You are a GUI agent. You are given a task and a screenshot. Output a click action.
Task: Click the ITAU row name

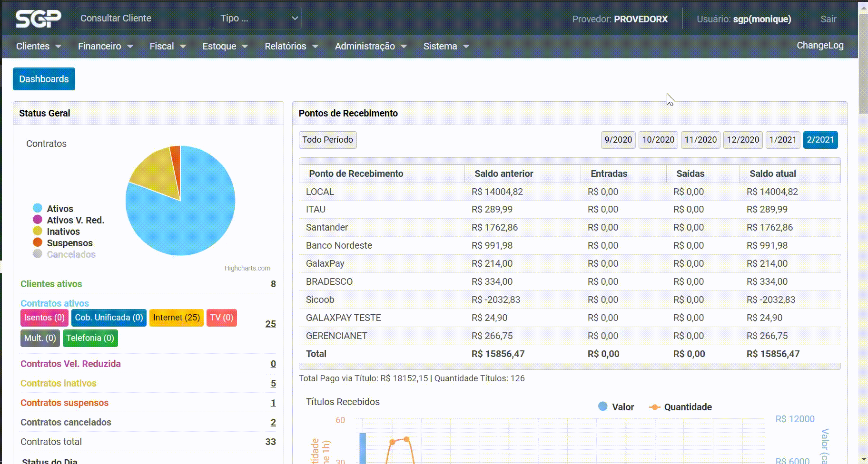click(x=316, y=209)
